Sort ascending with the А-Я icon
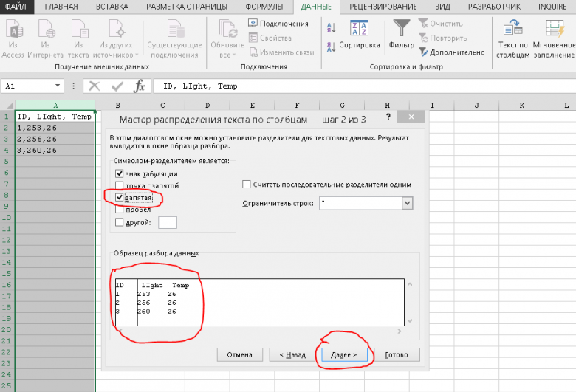Viewport: 576px width, 392px height. (x=331, y=27)
